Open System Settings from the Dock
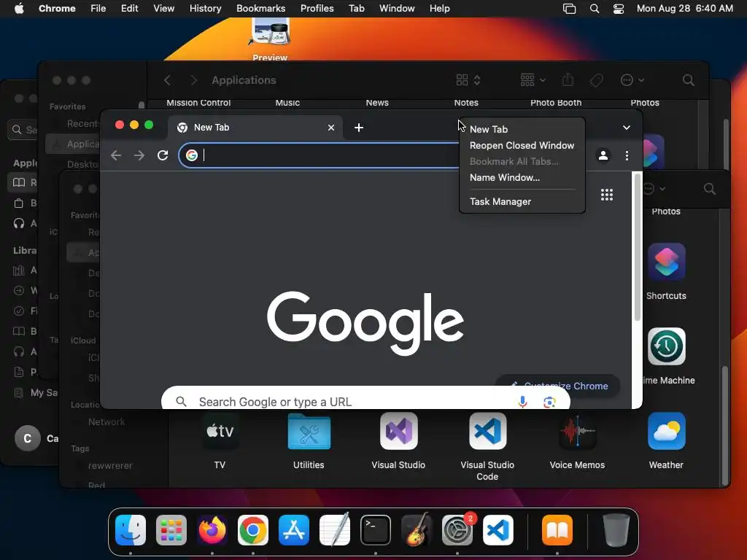The height and width of the screenshot is (560, 747). (457, 530)
